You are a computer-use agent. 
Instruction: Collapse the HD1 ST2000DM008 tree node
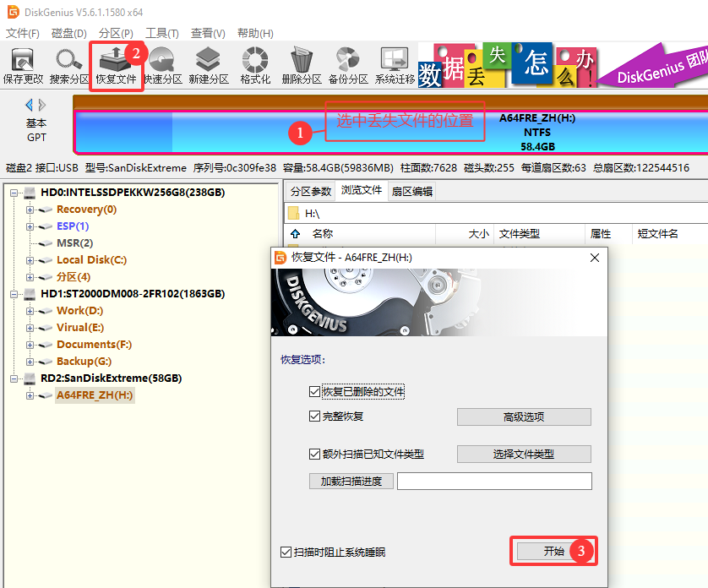(14, 294)
